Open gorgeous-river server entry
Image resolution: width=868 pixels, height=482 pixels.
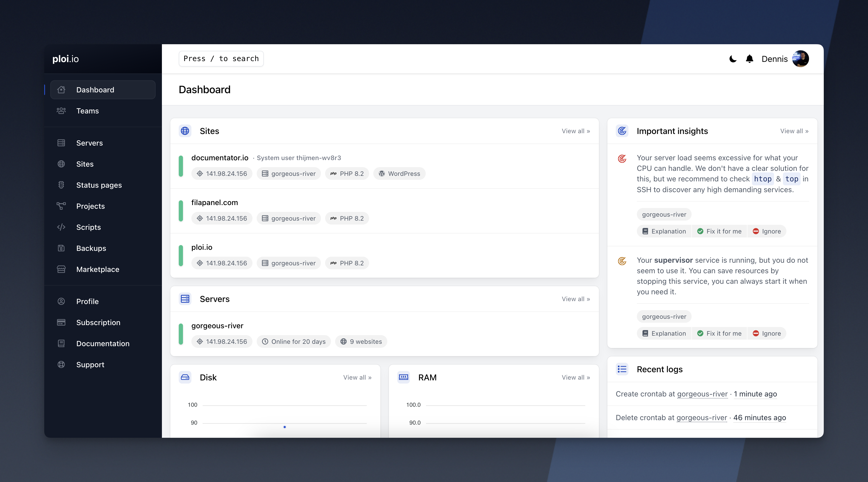(217, 326)
